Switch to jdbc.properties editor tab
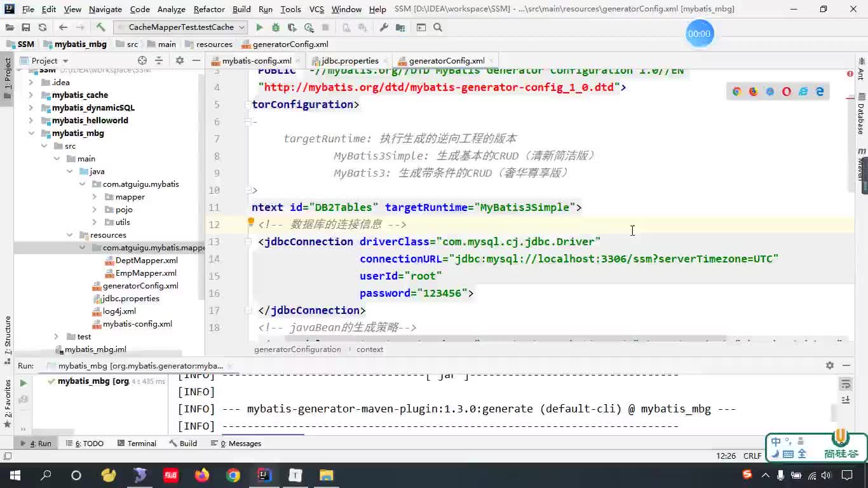This screenshot has width=868, height=488. coord(348,60)
